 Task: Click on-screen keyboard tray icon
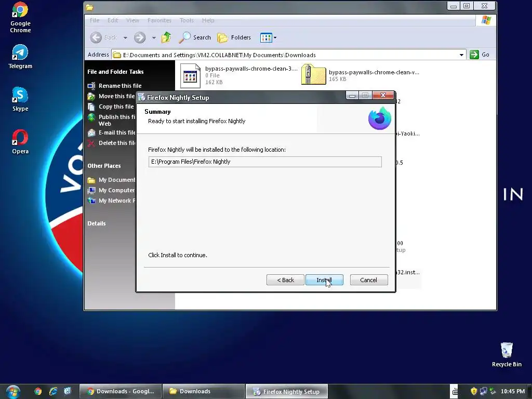tap(455, 392)
